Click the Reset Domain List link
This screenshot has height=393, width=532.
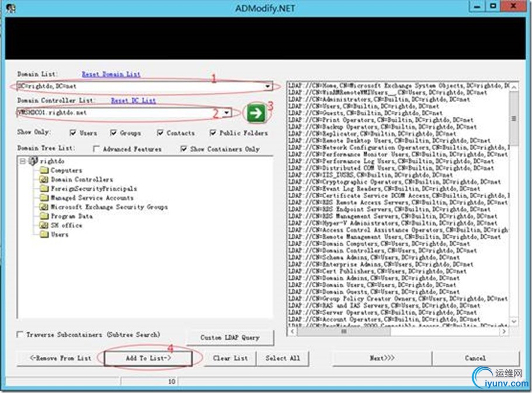[x=111, y=74]
